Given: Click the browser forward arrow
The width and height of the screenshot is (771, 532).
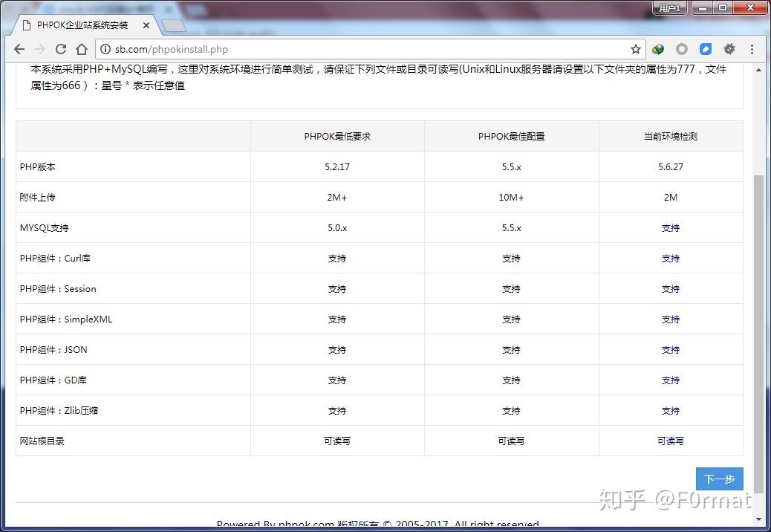Looking at the screenshot, I should [x=40, y=49].
